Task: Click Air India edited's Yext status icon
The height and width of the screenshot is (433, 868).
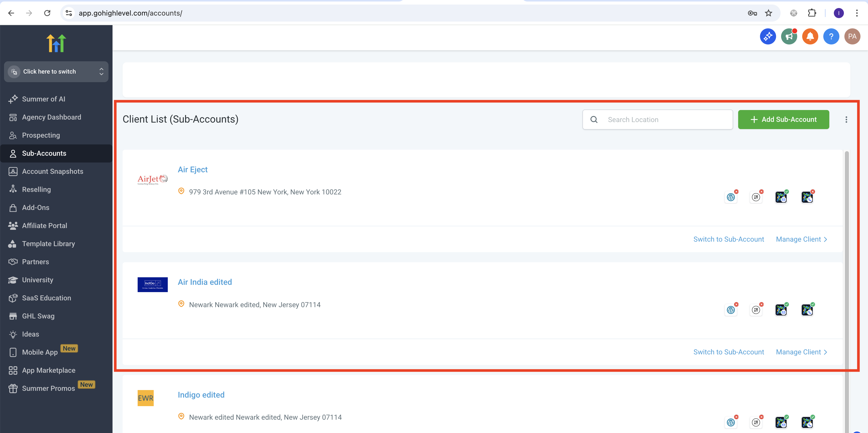Action: point(756,310)
